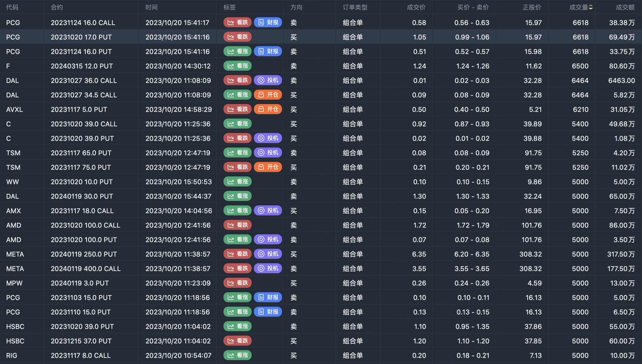Click bid-ask 0.95 - 1.35 in HSBC row
642x364 pixels.
click(x=472, y=326)
